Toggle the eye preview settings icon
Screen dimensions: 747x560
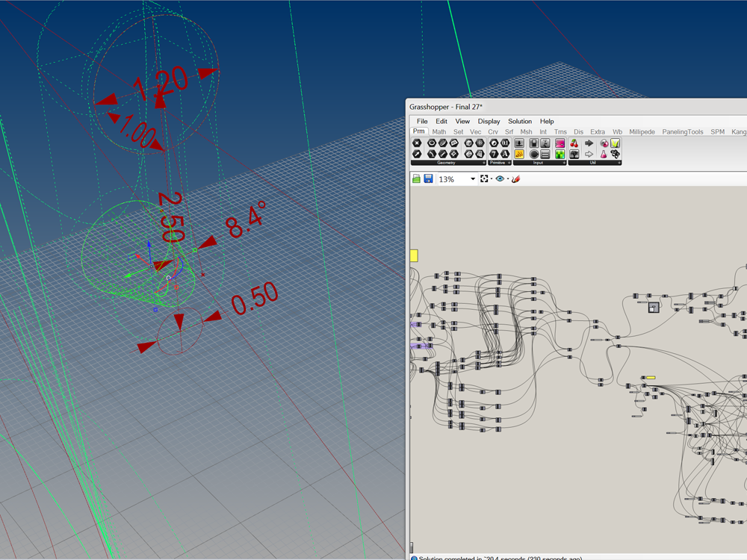tap(500, 178)
